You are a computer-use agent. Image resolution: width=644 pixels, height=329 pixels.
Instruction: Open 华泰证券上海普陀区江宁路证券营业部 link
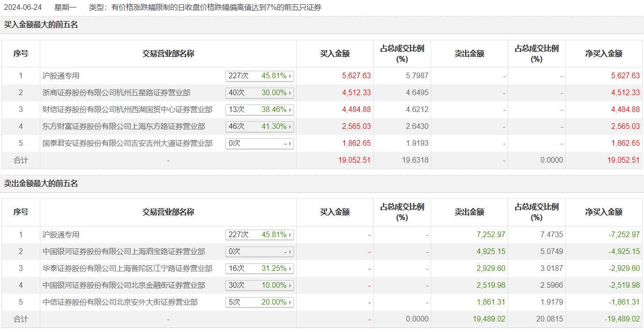pyautogui.click(x=127, y=269)
